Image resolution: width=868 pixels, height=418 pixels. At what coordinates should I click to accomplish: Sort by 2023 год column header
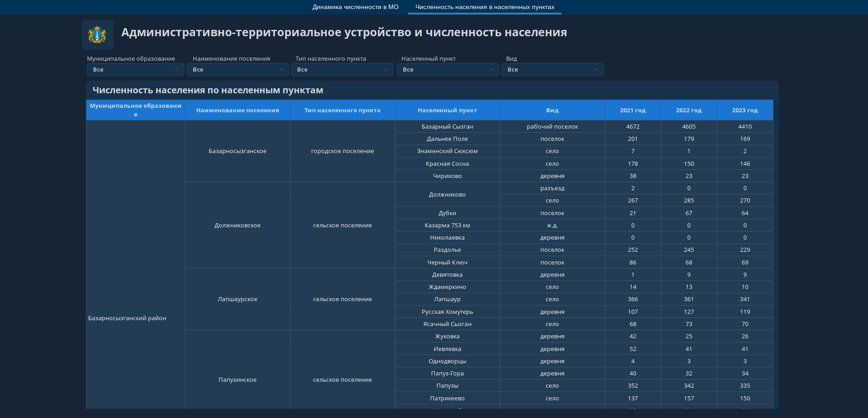click(x=745, y=110)
